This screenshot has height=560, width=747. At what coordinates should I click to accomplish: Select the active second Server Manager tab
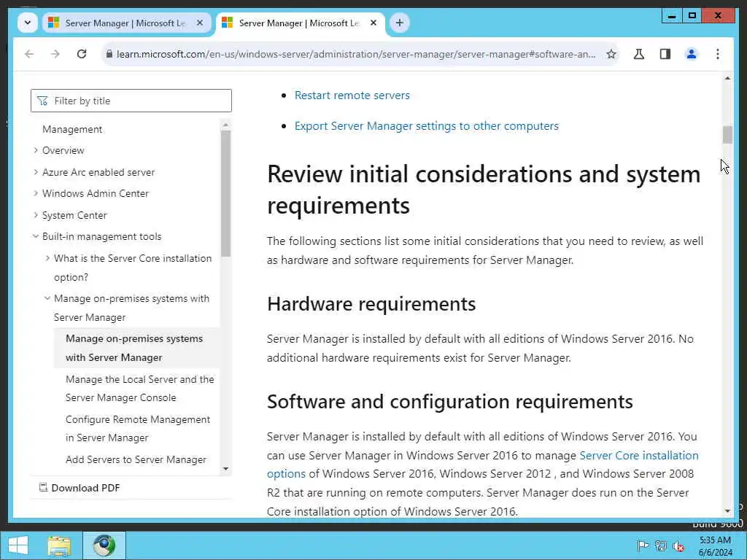(x=299, y=23)
